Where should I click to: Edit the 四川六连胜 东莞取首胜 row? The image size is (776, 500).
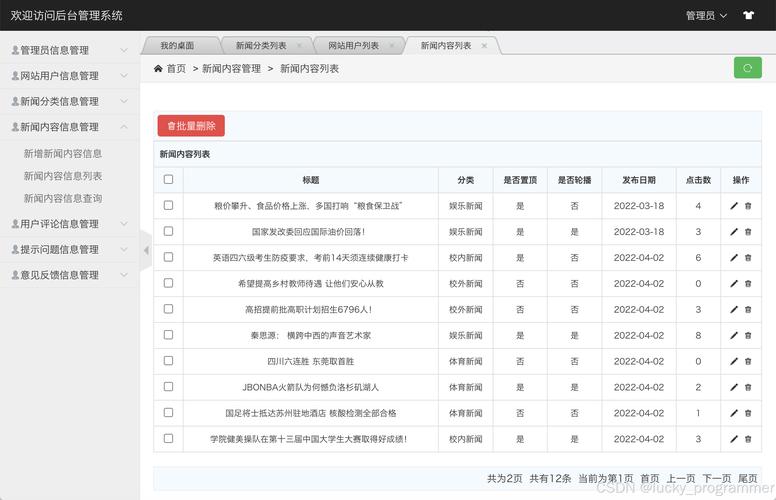tap(734, 361)
